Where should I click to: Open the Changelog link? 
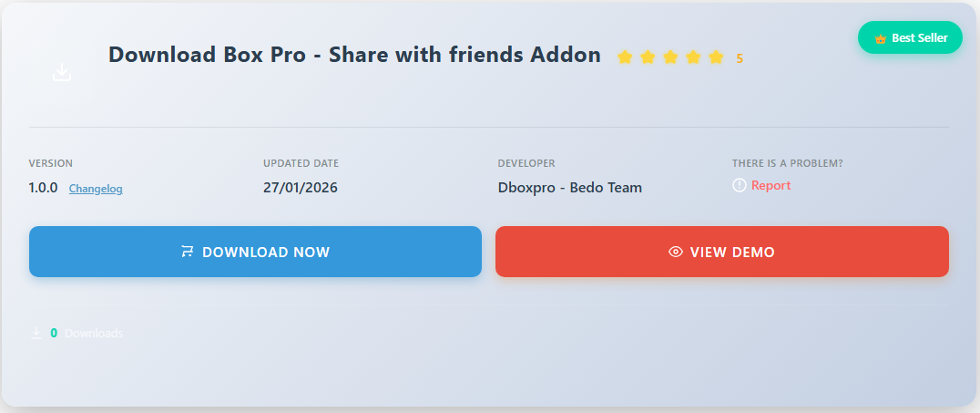point(96,189)
